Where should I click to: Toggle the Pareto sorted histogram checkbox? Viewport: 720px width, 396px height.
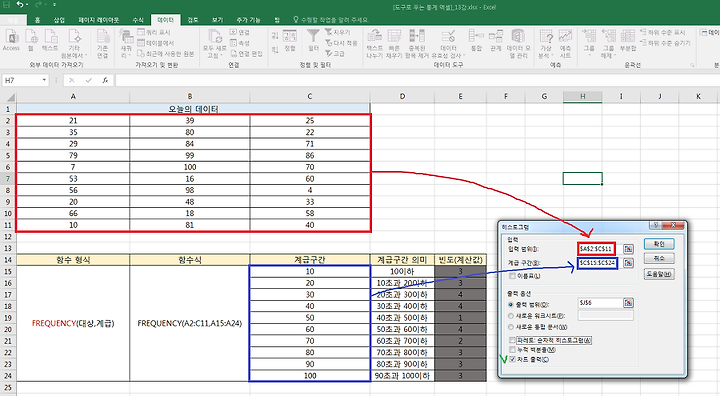tap(512, 340)
